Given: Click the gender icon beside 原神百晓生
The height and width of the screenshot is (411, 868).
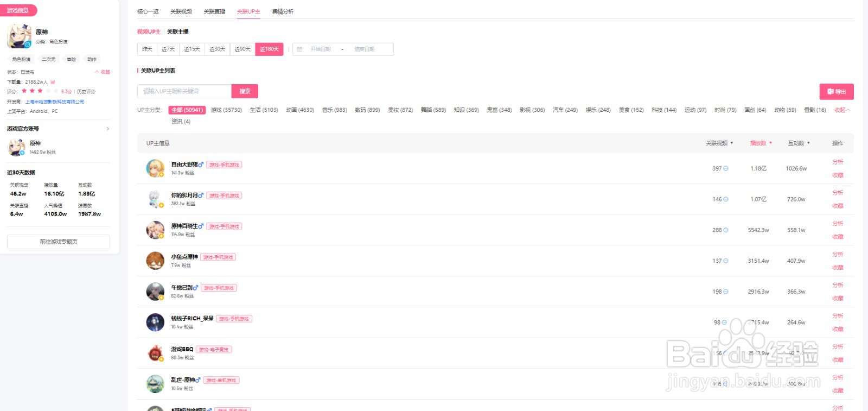Looking at the screenshot, I should pyautogui.click(x=201, y=226).
